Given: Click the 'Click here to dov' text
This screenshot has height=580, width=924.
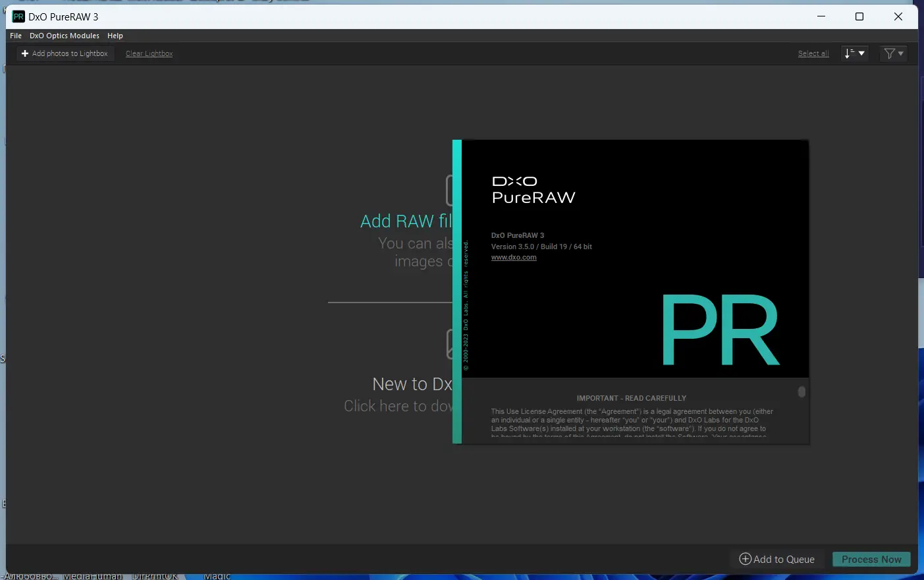Looking at the screenshot, I should point(398,406).
